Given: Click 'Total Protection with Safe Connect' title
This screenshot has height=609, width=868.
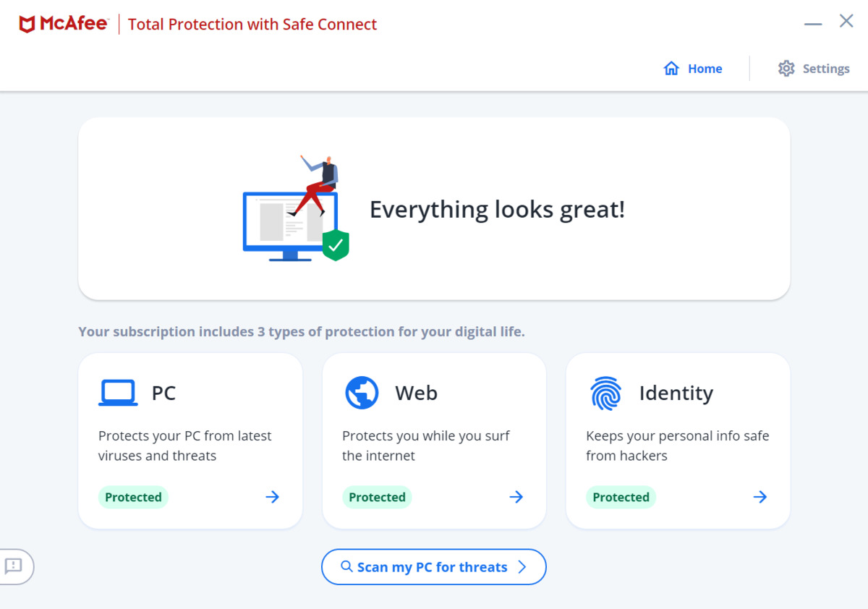Looking at the screenshot, I should coord(252,24).
